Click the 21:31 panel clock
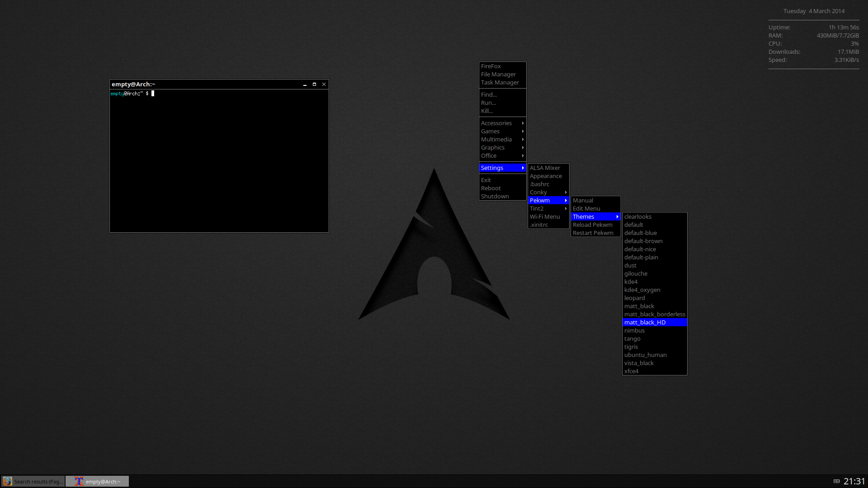This screenshot has height=488, width=868. [x=854, y=481]
